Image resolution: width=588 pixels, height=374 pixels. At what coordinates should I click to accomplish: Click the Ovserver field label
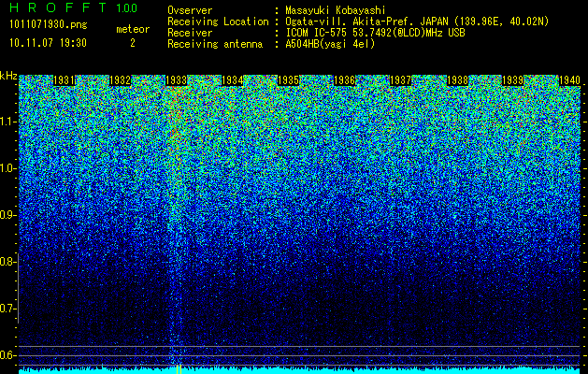pyautogui.click(x=190, y=10)
